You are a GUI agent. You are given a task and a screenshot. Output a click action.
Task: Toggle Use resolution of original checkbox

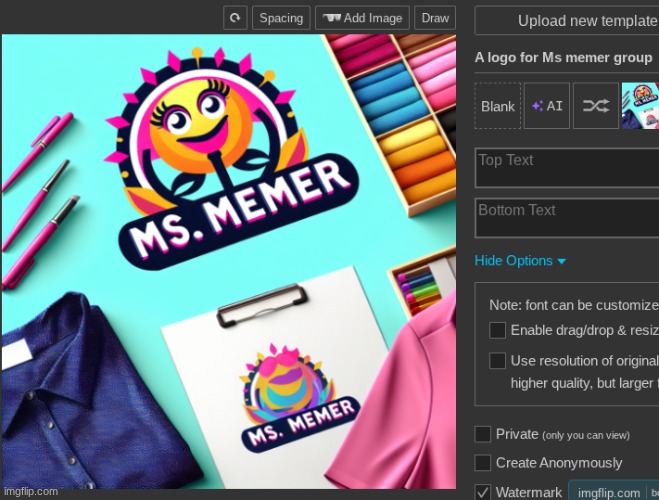(x=497, y=361)
